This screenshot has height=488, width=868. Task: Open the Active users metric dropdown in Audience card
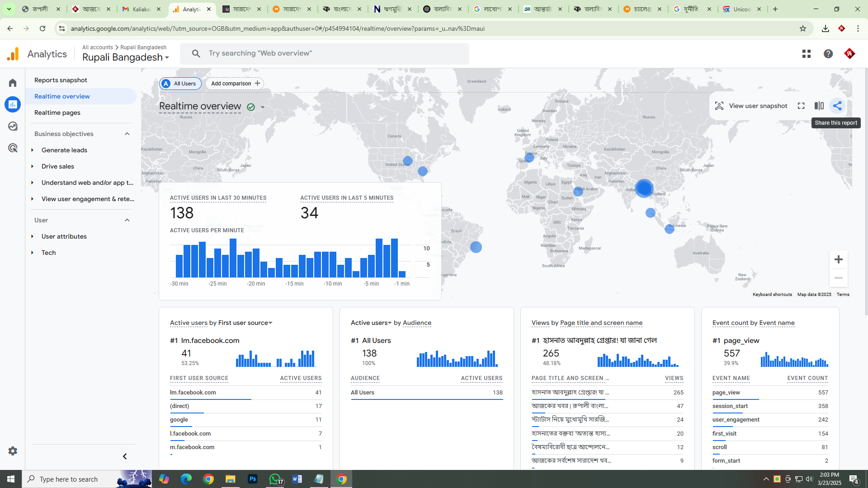pyautogui.click(x=371, y=323)
